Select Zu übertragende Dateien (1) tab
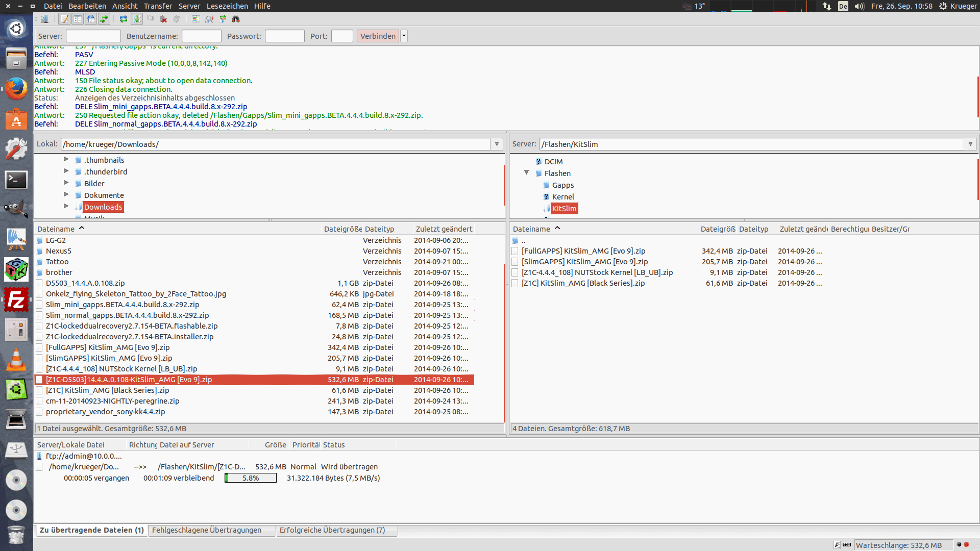This screenshot has width=980, height=551. (x=92, y=530)
